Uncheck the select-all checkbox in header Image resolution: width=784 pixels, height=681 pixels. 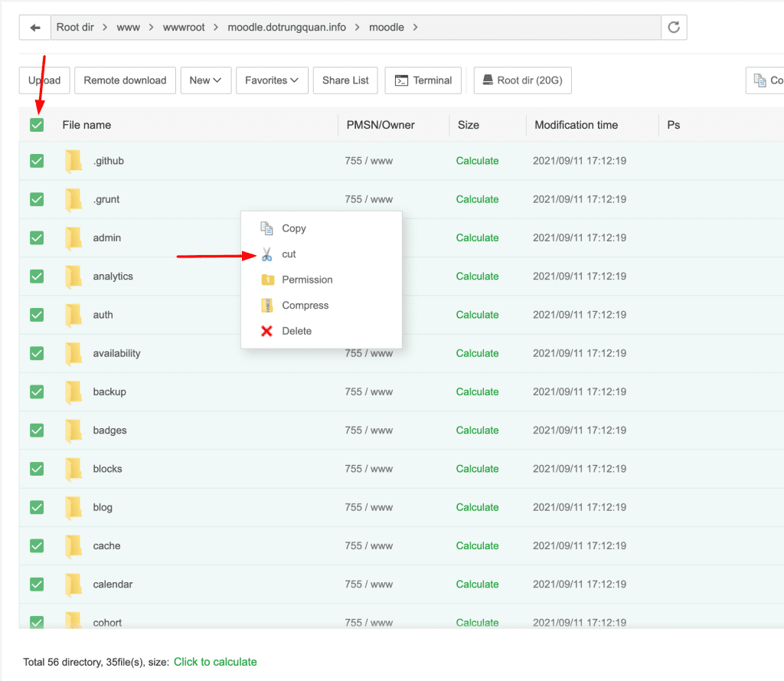click(37, 125)
